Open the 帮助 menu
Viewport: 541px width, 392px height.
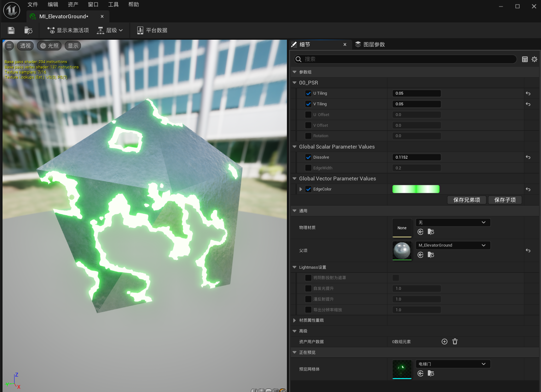click(134, 4)
